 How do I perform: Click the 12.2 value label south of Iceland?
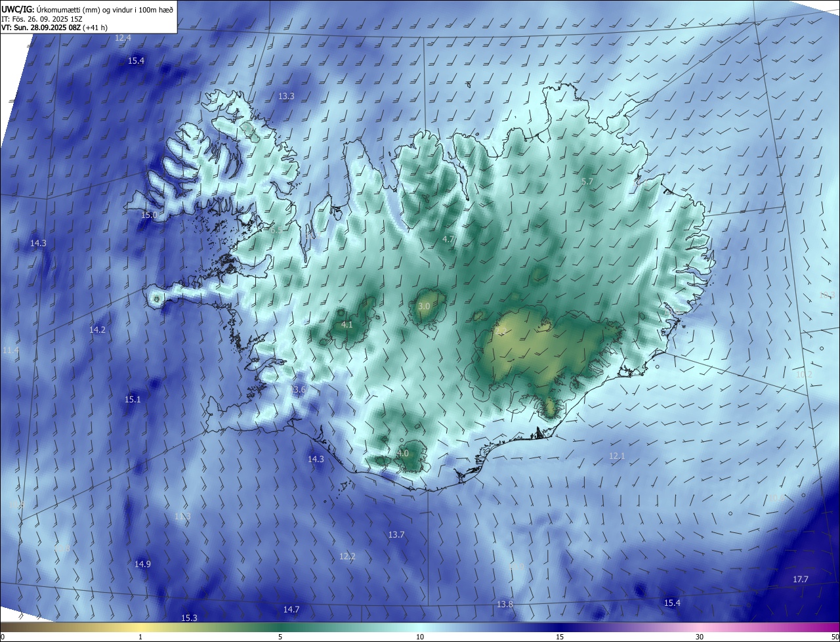pos(347,557)
